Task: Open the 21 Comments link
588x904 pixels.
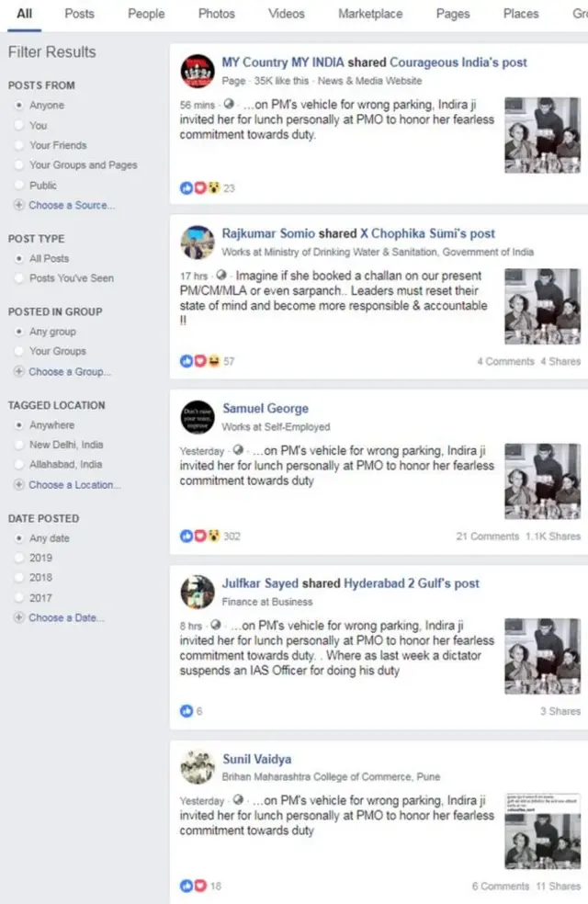Action: pos(487,537)
